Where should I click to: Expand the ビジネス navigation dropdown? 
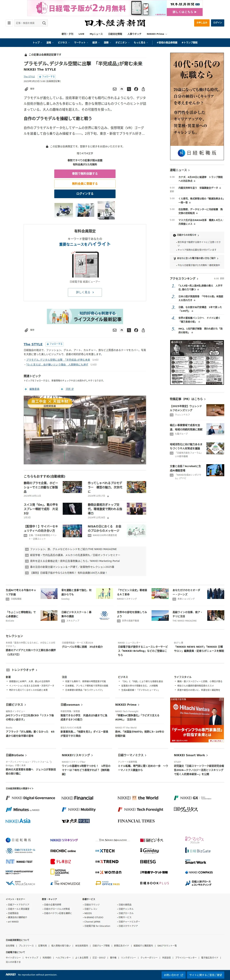[x=64, y=43]
